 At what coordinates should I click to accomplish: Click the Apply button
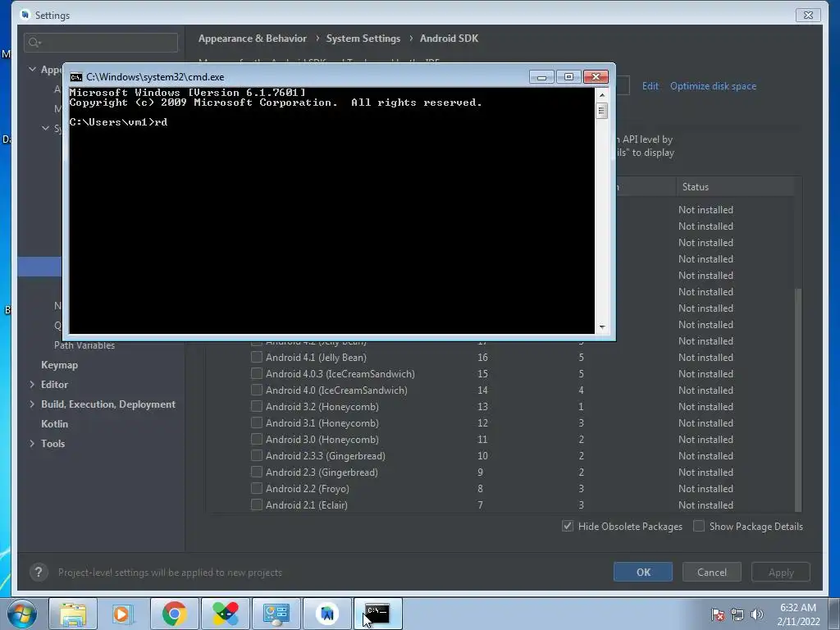781,572
